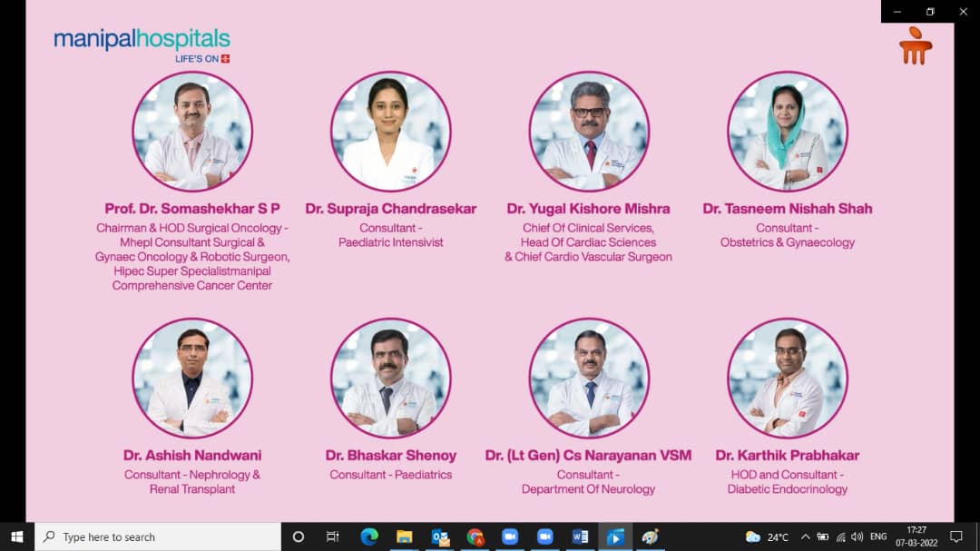The height and width of the screenshot is (551, 980).
Task: Click the name 'Prof. Dr. Somashekhar S P'
Action: (x=192, y=208)
